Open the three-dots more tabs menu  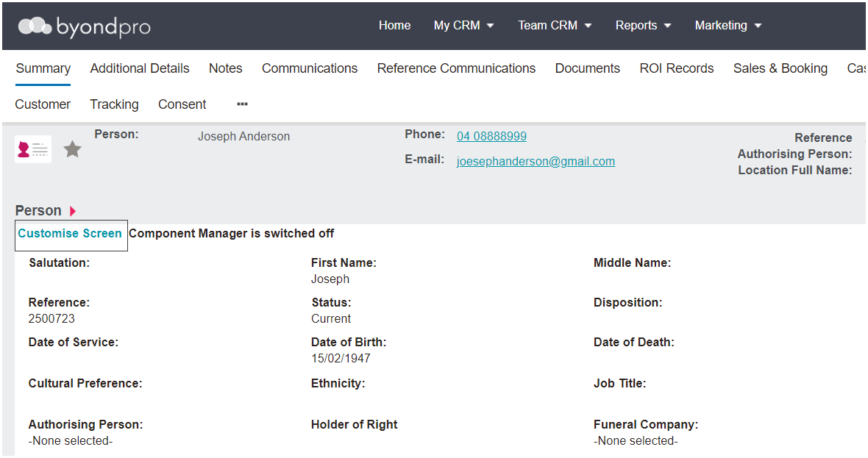(x=242, y=104)
